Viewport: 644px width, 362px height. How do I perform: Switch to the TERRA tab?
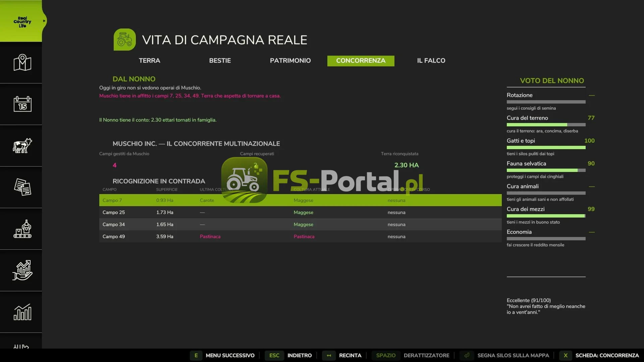[x=150, y=61]
